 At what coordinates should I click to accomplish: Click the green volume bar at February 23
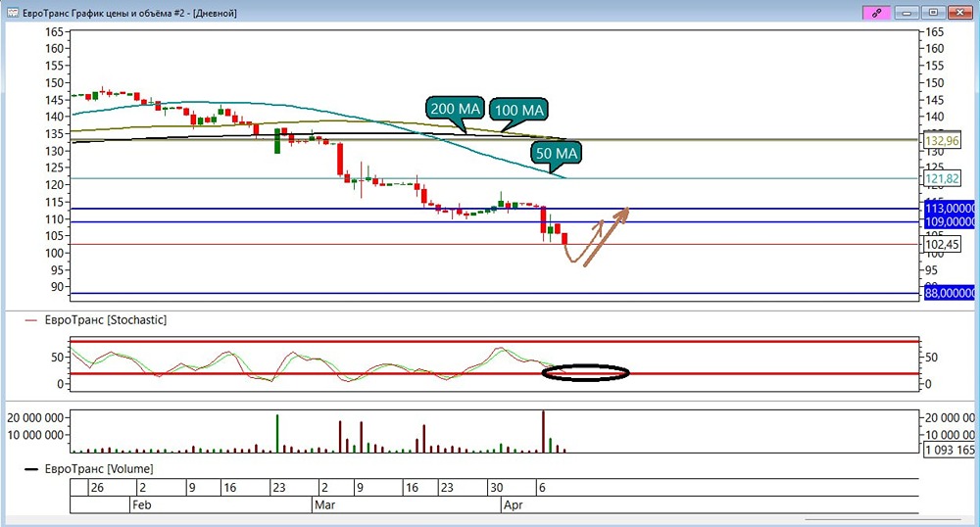click(277, 433)
